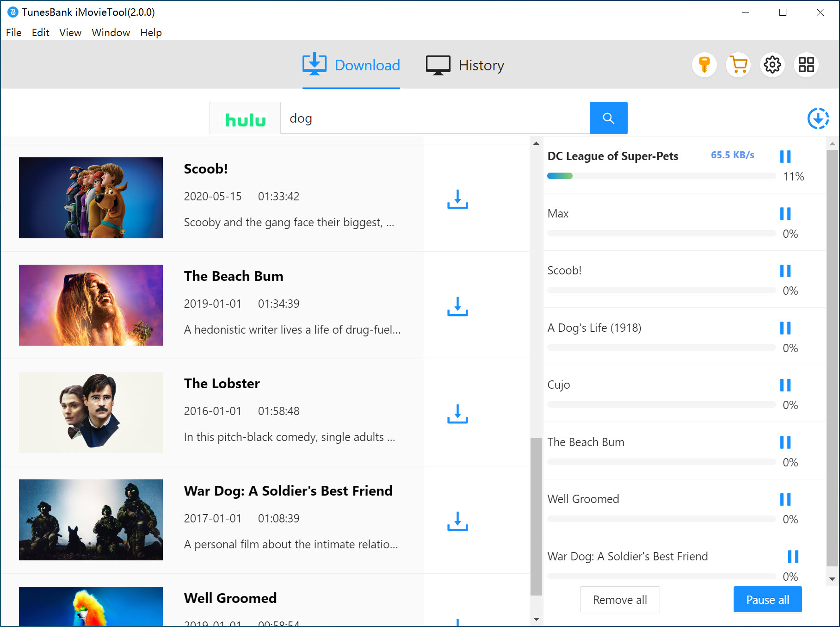
Task: Open the Window menu
Action: click(111, 32)
